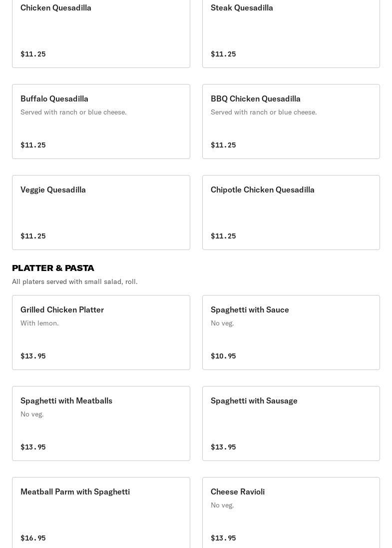The image size is (392, 548).
Task: Click the Grilled Chicken Platter $13.95 price
Action: [33, 356]
